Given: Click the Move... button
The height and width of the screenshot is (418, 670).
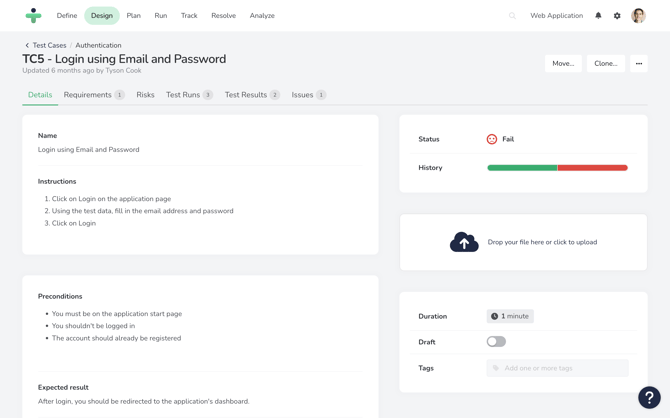Looking at the screenshot, I should (563, 63).
